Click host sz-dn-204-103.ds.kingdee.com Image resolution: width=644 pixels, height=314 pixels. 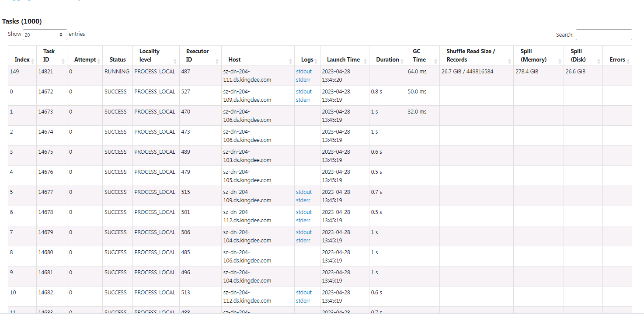pos(247,156)
